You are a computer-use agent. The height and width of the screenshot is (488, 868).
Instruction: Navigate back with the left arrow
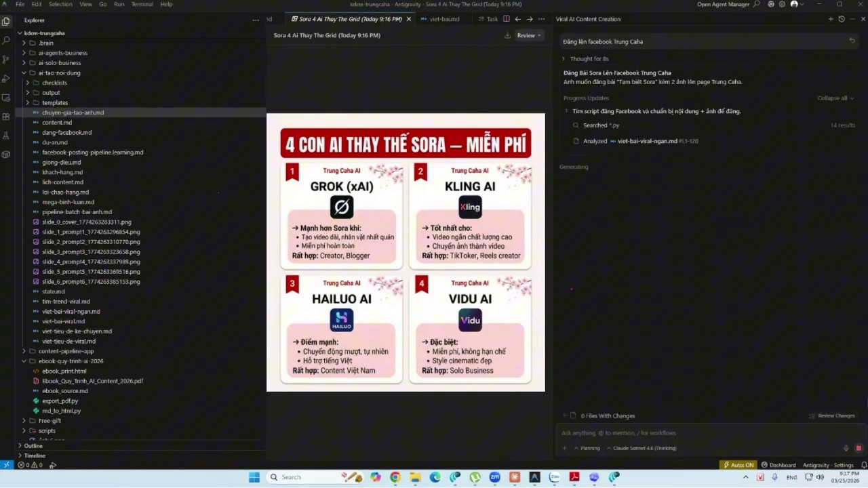(x=518, y=19)
